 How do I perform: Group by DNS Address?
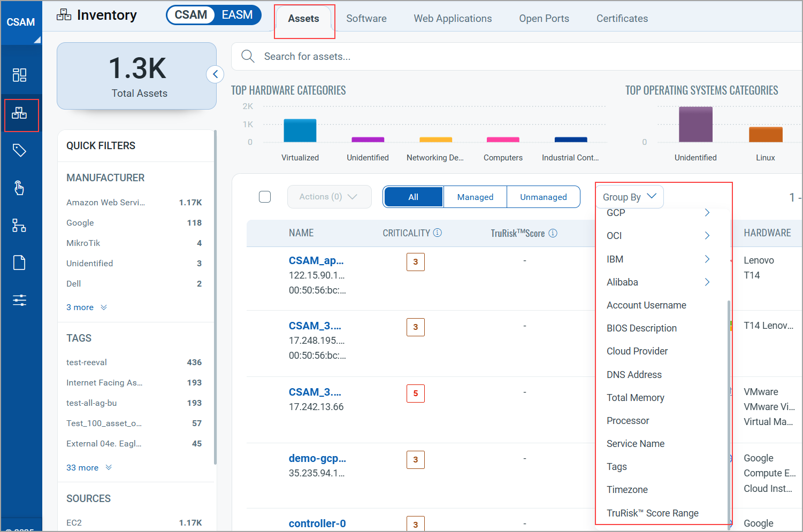[634, 375]
